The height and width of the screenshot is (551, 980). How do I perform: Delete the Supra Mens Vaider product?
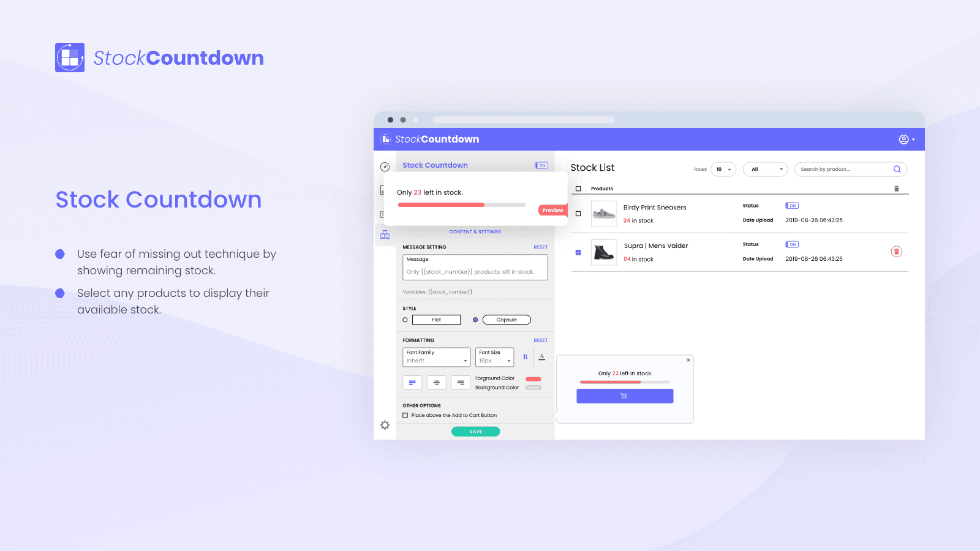point(896,252)
